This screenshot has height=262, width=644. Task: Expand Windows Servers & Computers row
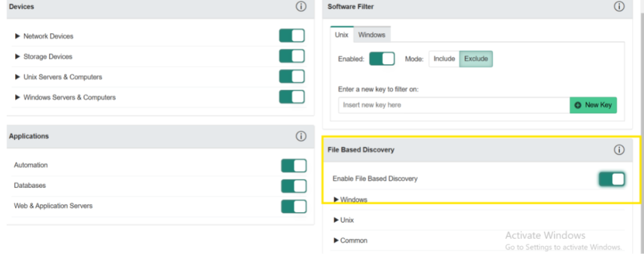coord(17,97)
